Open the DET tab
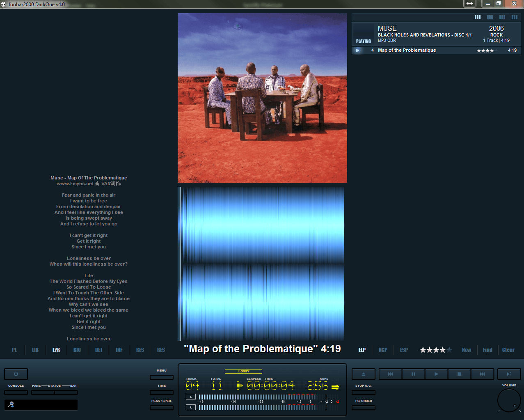The image size is (524, 420). (x=98, y=350)
